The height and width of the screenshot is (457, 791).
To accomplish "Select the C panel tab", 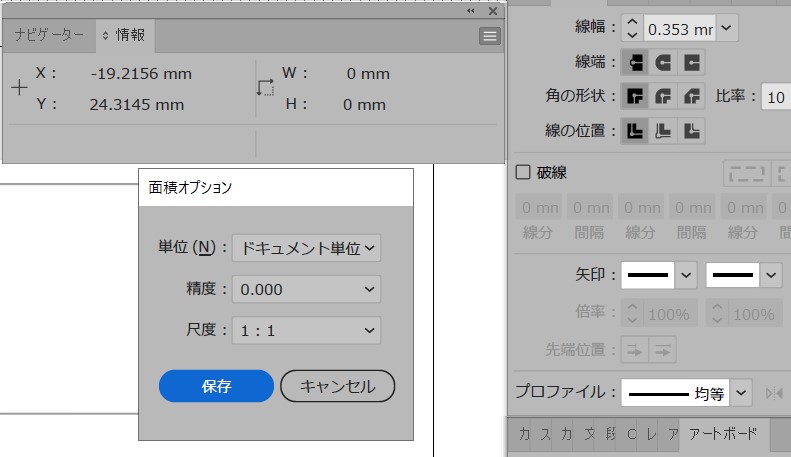I will coord(632,434).
